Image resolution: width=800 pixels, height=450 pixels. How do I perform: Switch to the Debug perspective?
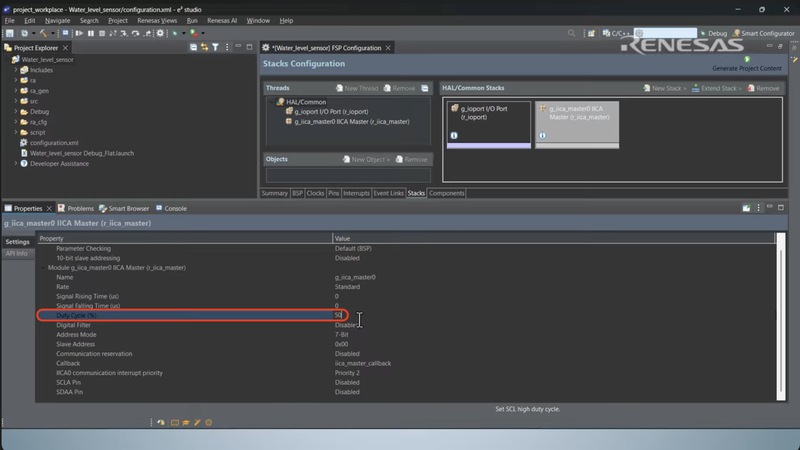pyautogui.click(x=713, y=33)
